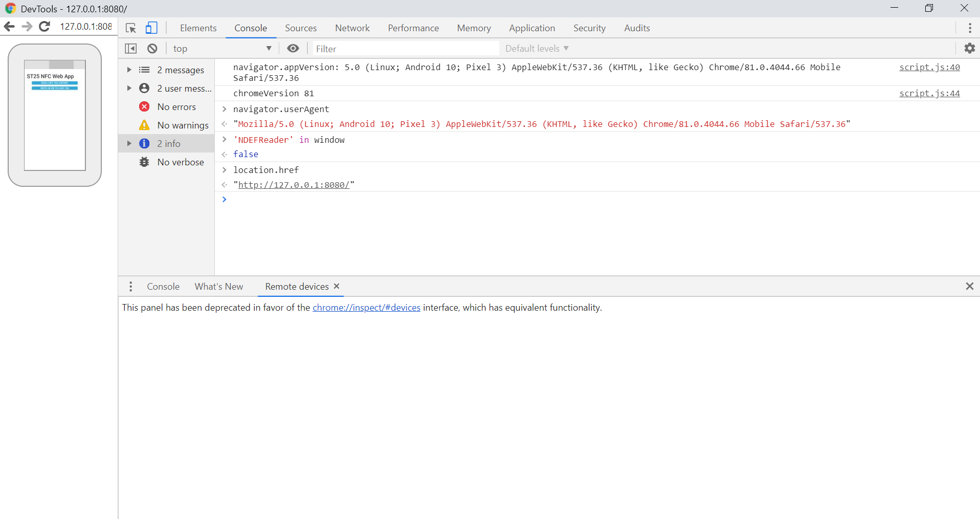
Task: Switch to the Audits tab
Action: [x=637, y=28]
